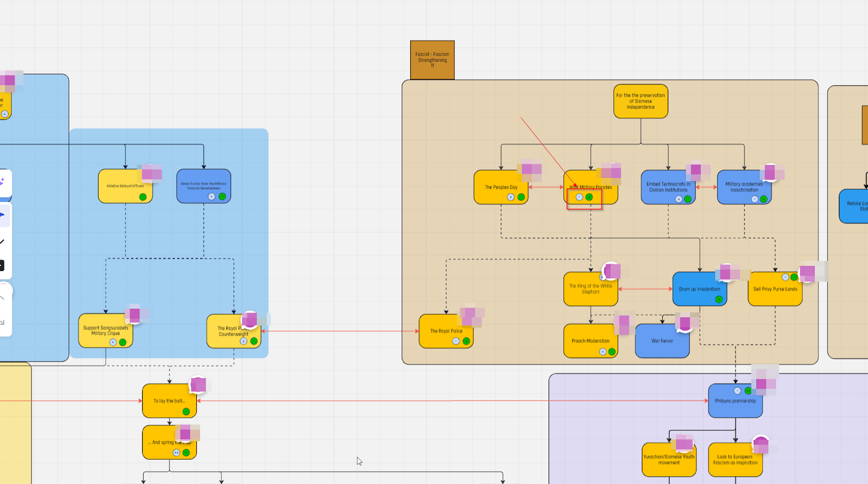Click green circle on The Peoples Day node
The height and width of the screenshot is (484, 868).
[x=521, y=197]
